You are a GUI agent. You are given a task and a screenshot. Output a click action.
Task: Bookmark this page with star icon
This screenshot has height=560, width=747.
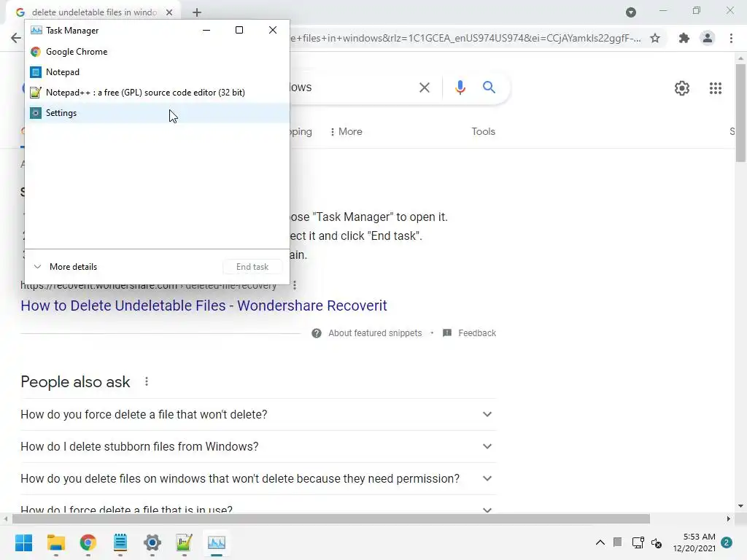[x=655, y=38]
